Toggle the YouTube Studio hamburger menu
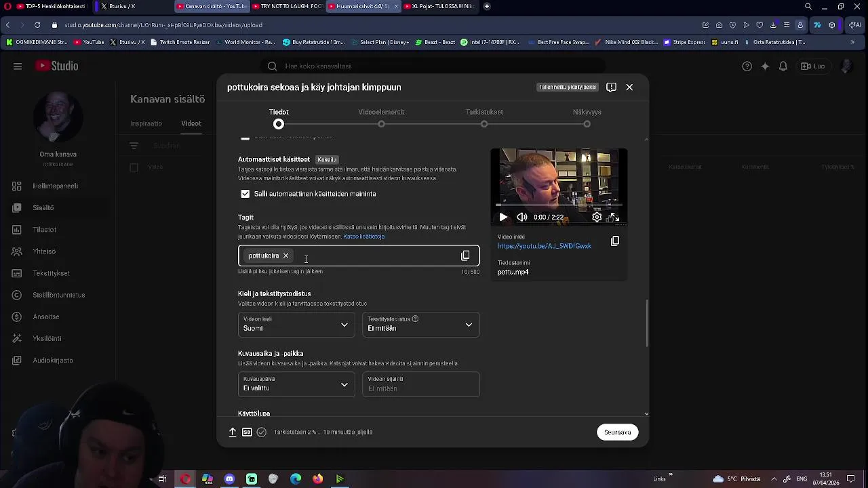This screenshot has width=868, height=488. click(x=18, y=66)
